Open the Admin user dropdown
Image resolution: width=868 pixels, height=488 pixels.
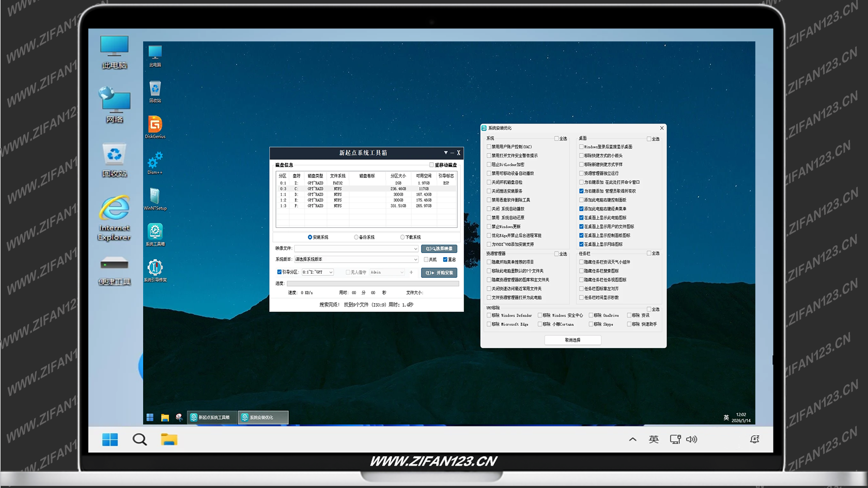(387, 272)
